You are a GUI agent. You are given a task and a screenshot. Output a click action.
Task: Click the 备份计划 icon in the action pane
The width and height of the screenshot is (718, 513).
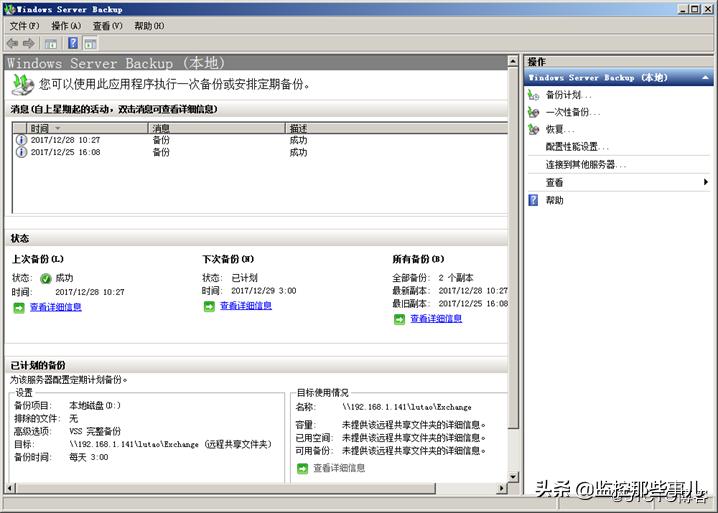pos(533,95)
